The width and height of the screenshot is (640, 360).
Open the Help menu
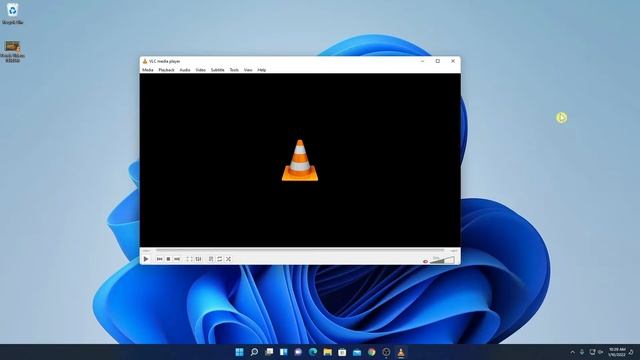[x=262, y=70]
